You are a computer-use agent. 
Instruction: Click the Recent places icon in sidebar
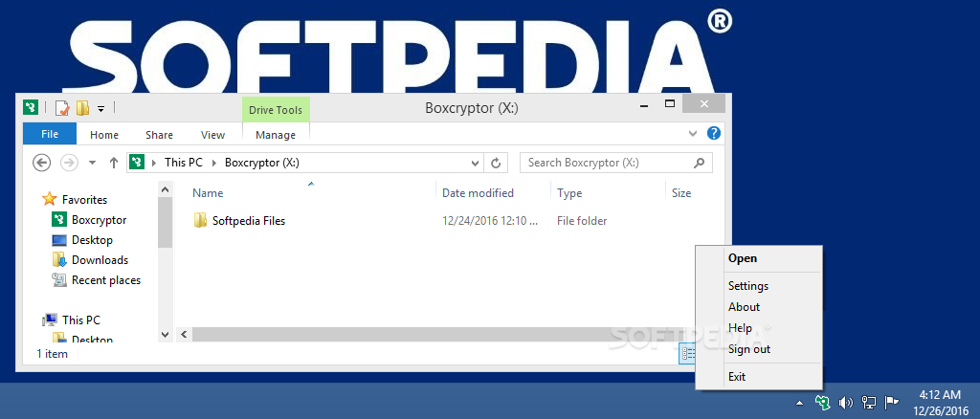click(59, 280)
